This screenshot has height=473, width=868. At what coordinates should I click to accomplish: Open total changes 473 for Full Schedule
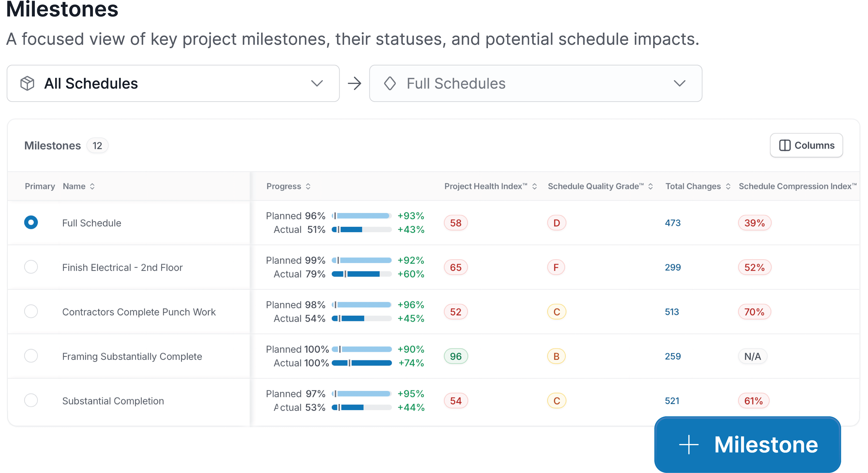click(673, 223)
